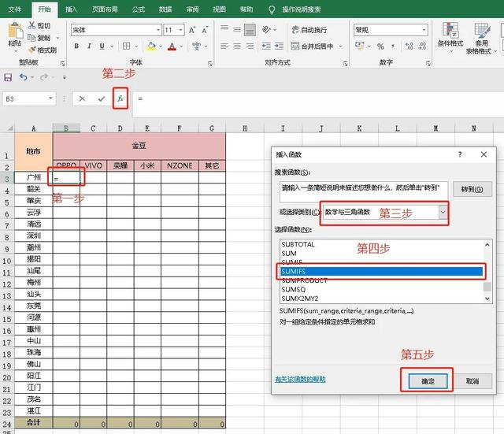
Task: Switch to Page Layout (页面布局) tab
Action: [x=105, y=9]
